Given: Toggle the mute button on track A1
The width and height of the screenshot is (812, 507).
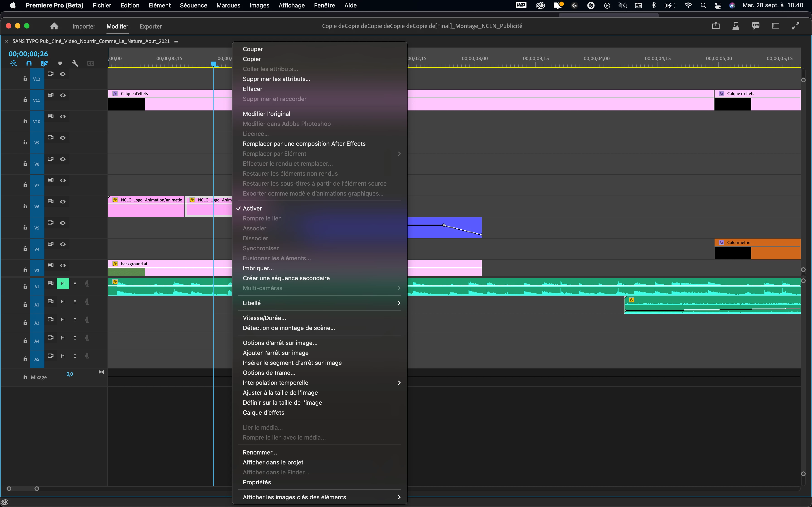Looking at the screenshot, I should (63, 284).
